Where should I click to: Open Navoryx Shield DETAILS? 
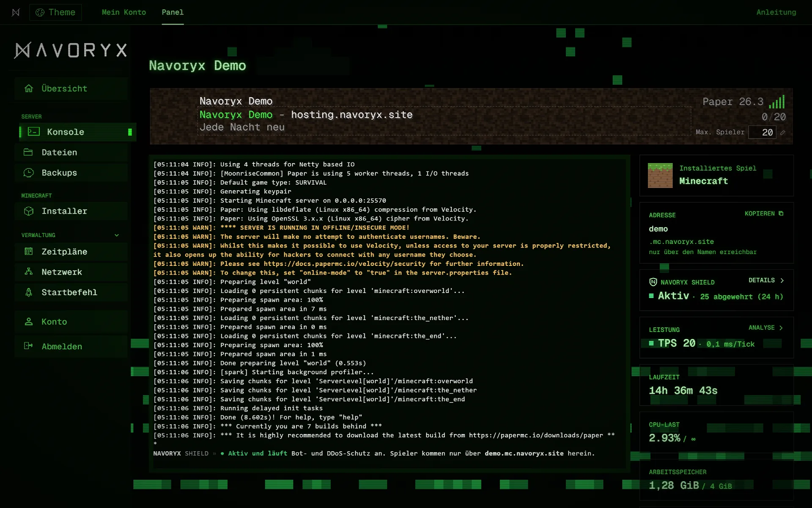pyautogui.click(x=766, y=280)
